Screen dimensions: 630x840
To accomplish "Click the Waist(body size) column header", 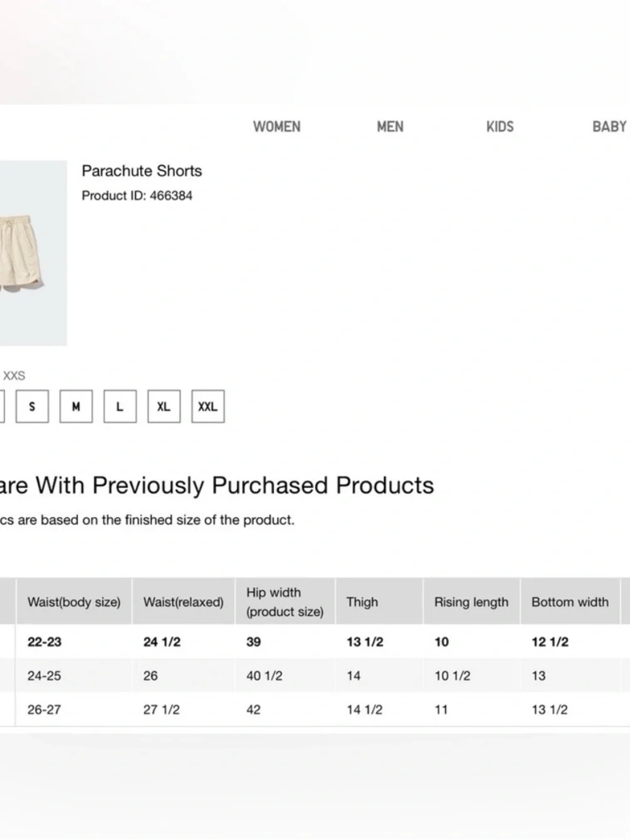I will point(74,602).
